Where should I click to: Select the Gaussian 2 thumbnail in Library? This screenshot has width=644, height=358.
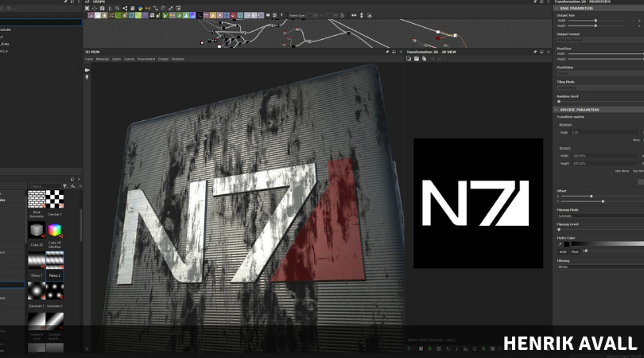click(55, 291)
